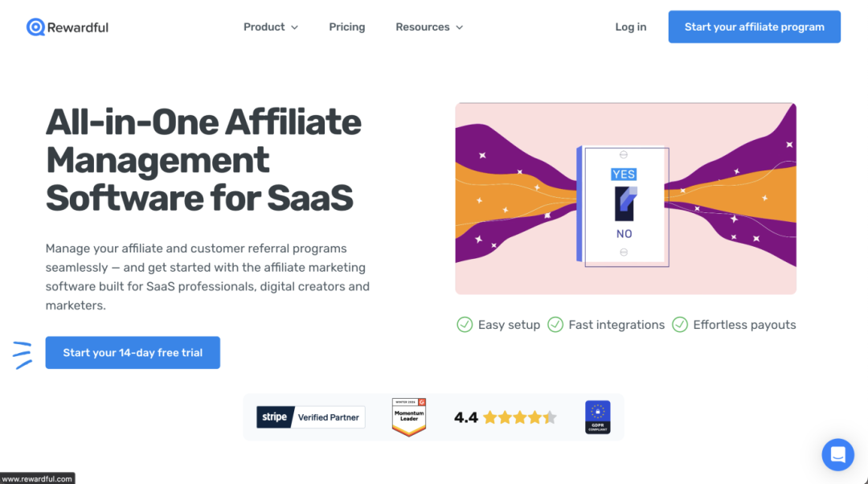Expand the Product dropdown chevron
This screenshot has height=484, width=868.
click(x=294, y=27)
